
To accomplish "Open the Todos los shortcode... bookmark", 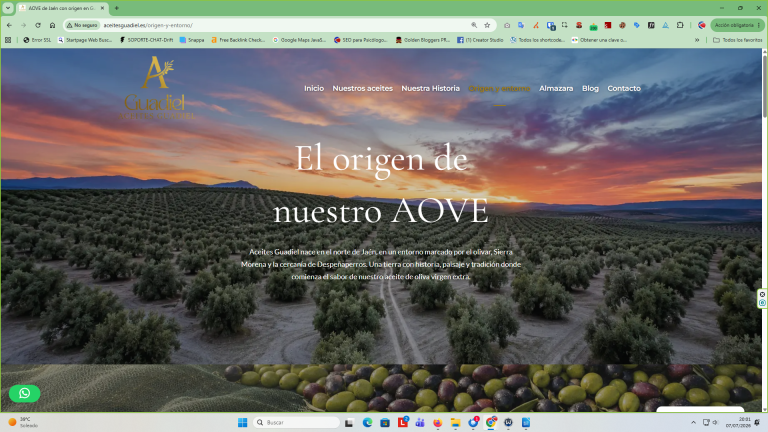I will tap(538, 40).
